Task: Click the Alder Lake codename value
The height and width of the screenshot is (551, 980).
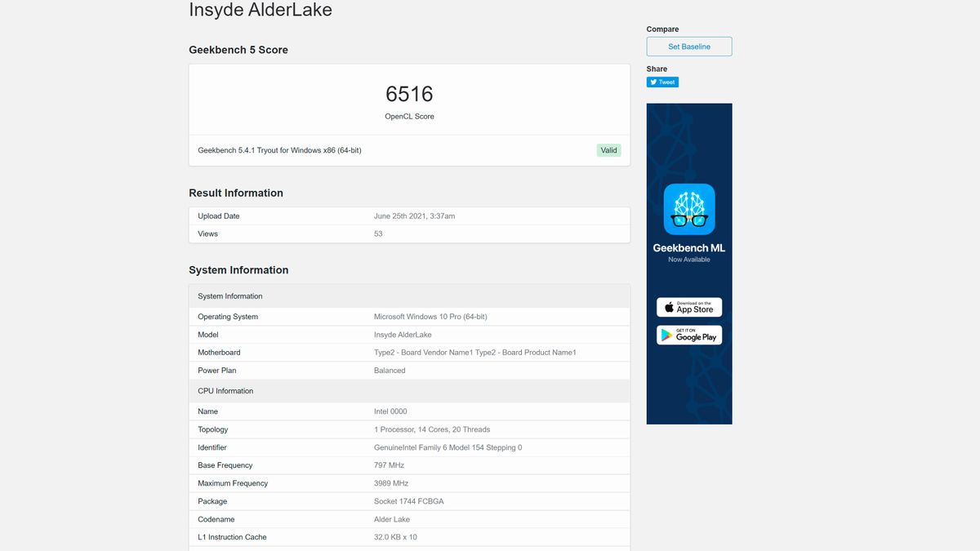Action: 392,519
